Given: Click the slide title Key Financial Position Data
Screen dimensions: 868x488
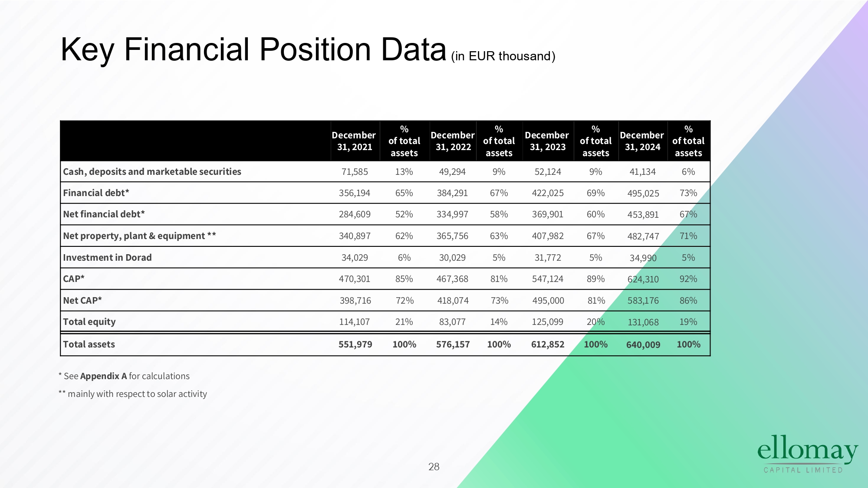Looking at the screenshot, I should coord(253,49).
